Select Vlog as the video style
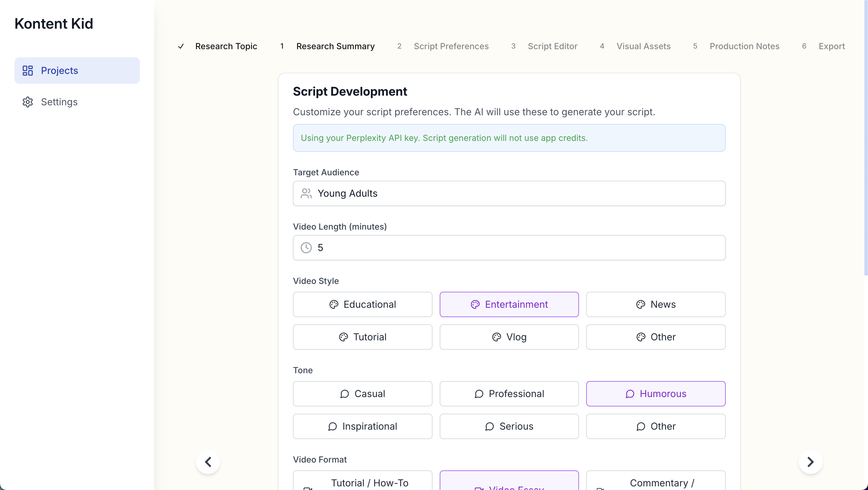The image size is (868, 490). point(509,337)
